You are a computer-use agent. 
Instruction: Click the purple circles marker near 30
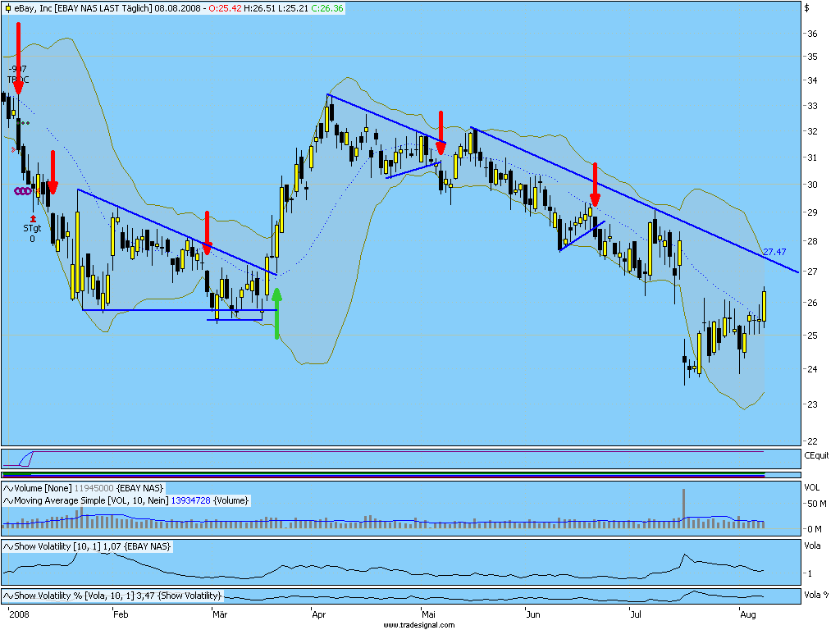(23, 190)
